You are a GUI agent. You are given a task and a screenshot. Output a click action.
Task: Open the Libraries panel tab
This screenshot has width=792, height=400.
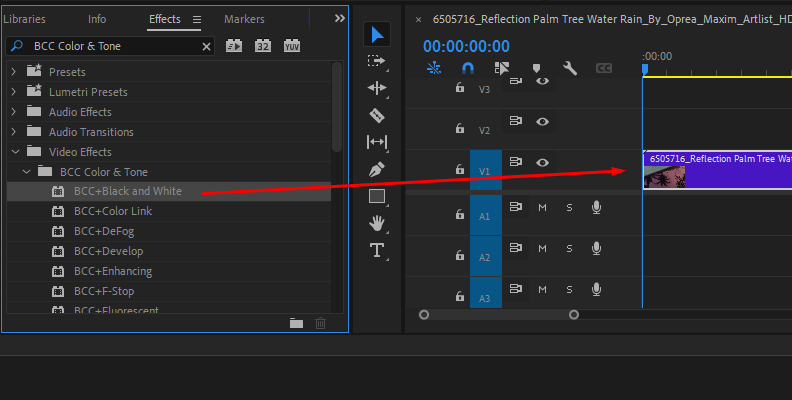click(24, 19)
